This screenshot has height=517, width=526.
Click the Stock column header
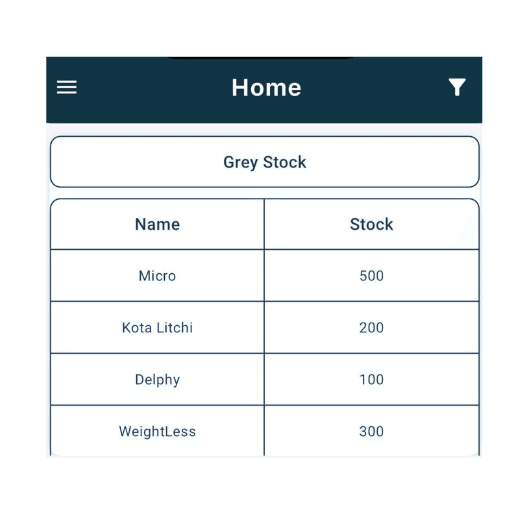tap(371, 224)
